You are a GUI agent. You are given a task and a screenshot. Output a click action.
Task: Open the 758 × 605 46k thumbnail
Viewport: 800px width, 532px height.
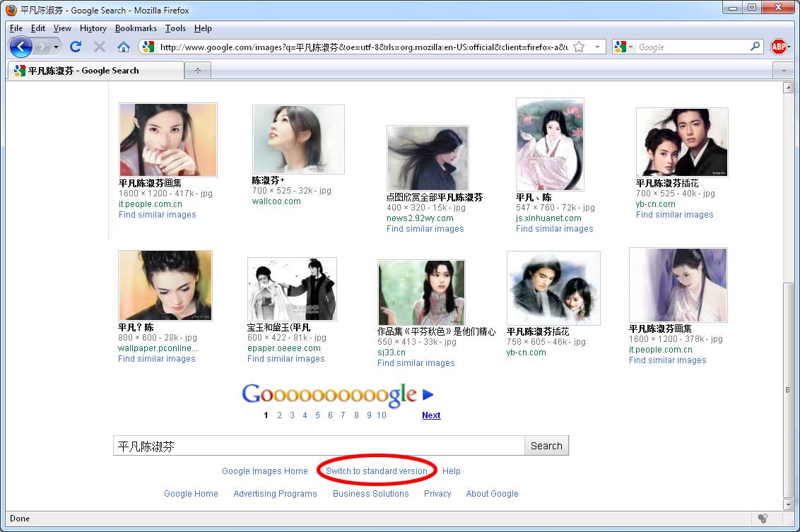(553, 288)
